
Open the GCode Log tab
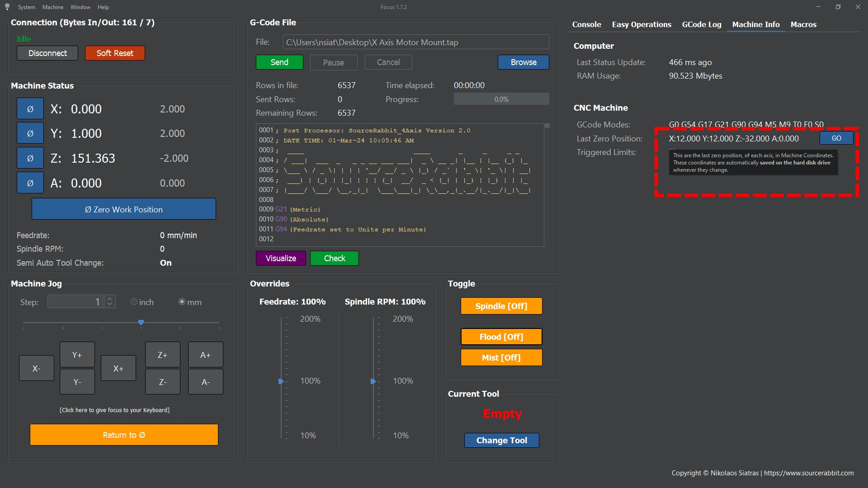(701, 24)
